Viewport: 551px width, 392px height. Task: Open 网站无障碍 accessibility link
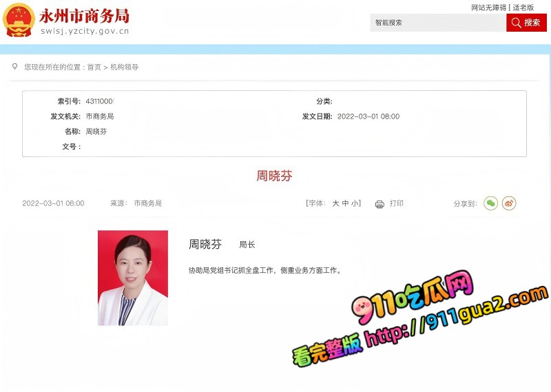click(488, 8)
